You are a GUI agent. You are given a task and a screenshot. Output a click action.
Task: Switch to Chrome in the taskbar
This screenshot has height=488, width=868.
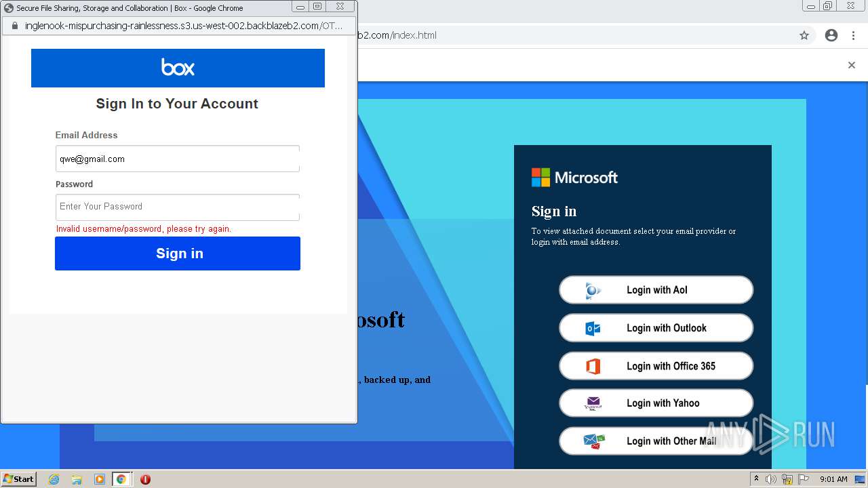(121, 479)
